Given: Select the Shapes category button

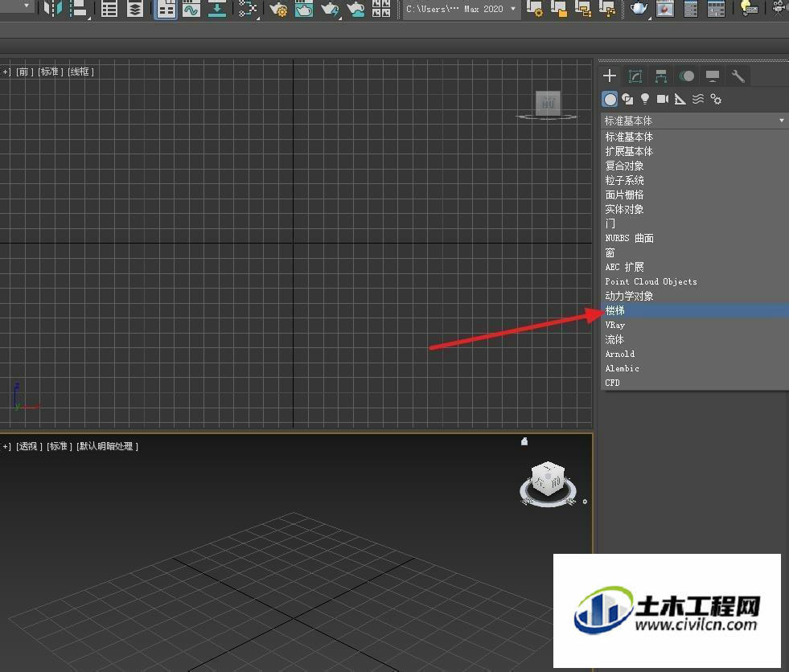Looking at the screenshot, I should click(627, 99).
